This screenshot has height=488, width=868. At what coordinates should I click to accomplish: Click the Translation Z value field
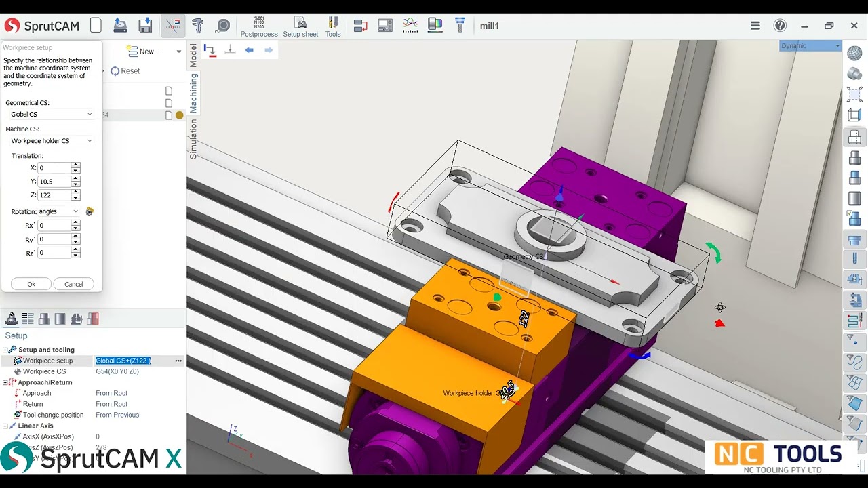54,195
